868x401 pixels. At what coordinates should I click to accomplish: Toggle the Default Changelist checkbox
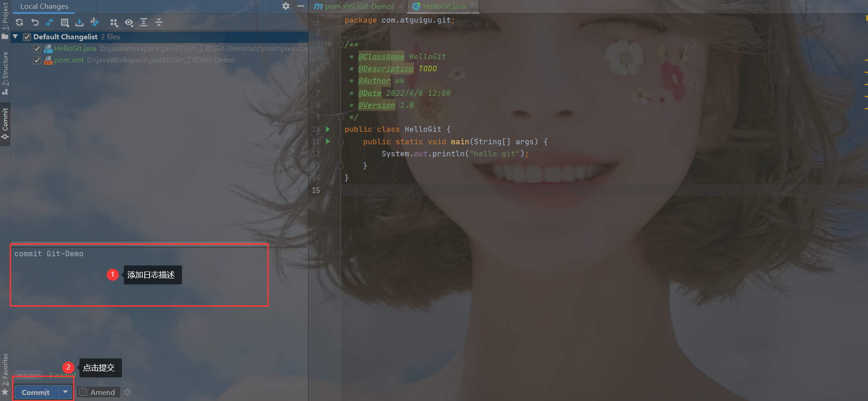pos(27,37)
